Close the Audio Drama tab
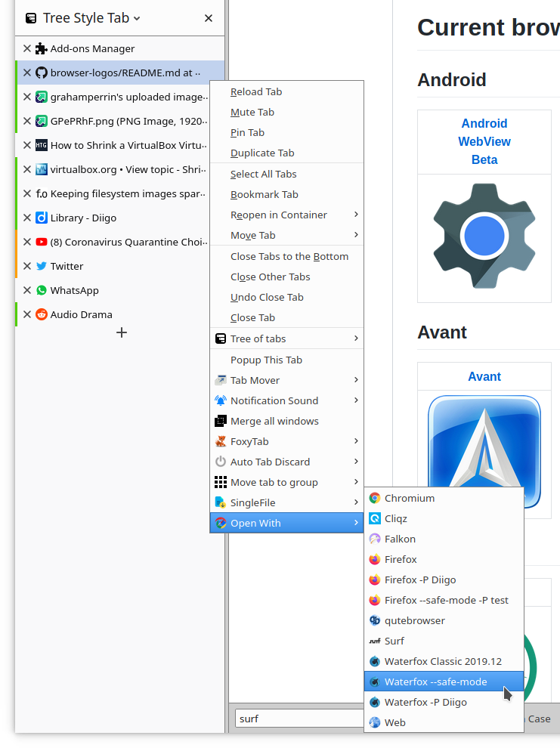Screen dimensions: 560x748 (27, 314)
